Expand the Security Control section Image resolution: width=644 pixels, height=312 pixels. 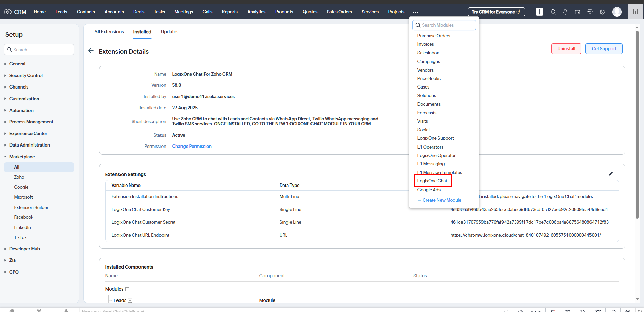pos(26,75)
